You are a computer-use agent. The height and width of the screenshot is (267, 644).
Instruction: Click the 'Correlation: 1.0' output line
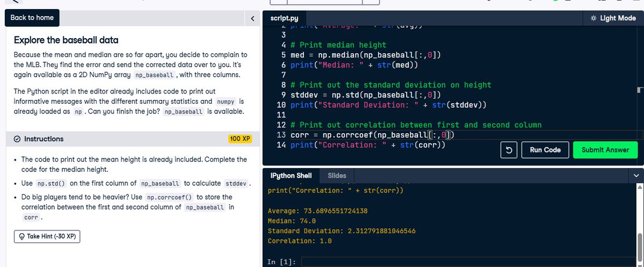coord(299,241)
